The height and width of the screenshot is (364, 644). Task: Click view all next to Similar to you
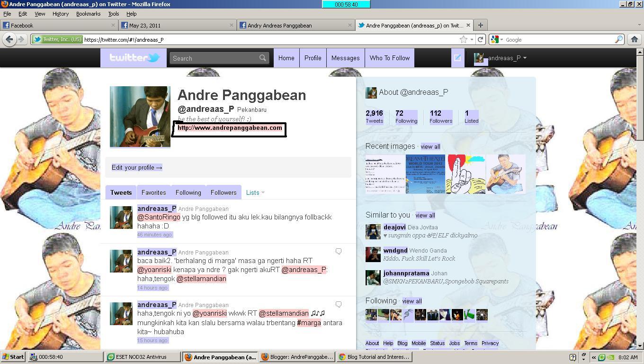[425, 215]
